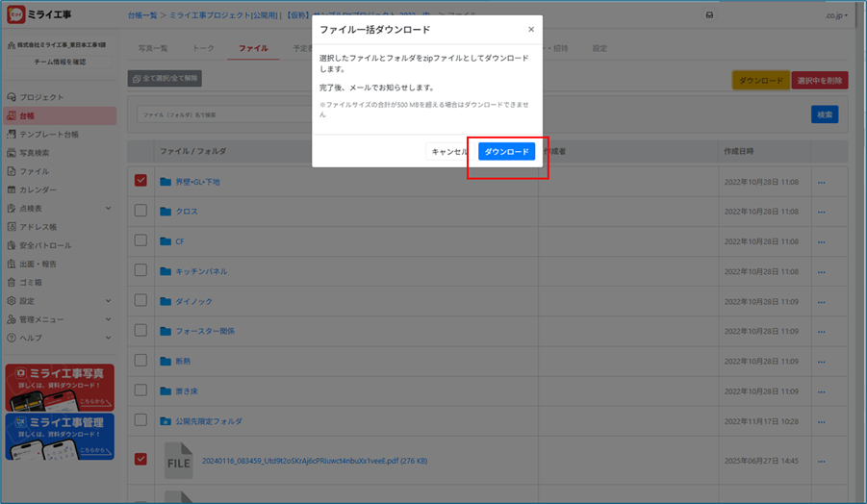The image size is (867, 504).
Task: Open カレンダー in the sidebar
Action: (x=38, y=189)
